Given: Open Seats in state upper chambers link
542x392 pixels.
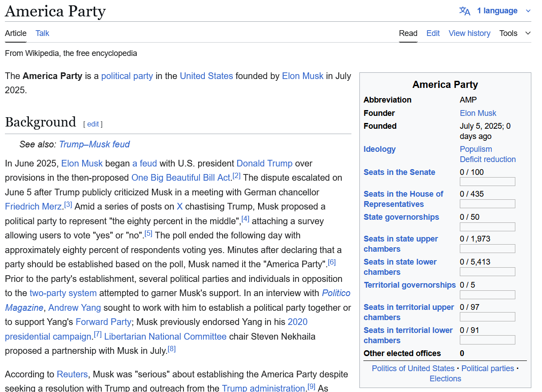Looking at the screenshot, I should point(401,244).
